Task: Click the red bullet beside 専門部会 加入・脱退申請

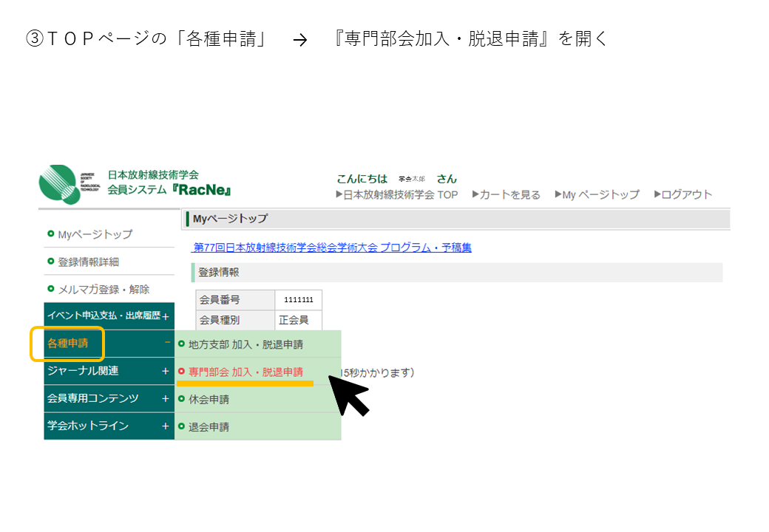Action: click(181, 372)
